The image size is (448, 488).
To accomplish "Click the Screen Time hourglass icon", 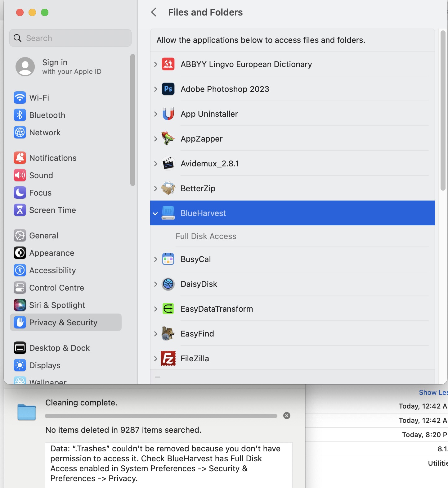I will click(x=20, y=210).
